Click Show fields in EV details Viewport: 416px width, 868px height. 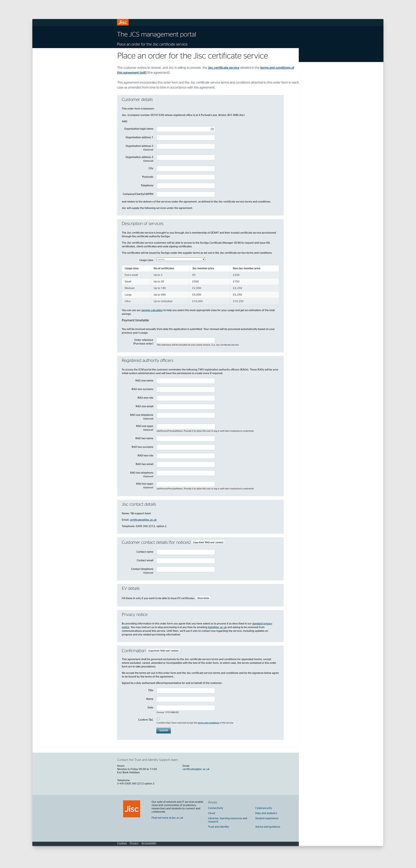coord(203,598)
